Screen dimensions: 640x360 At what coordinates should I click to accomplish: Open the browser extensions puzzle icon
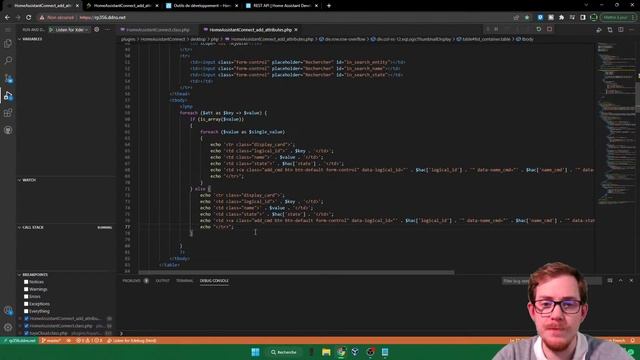click(x=562, y=18)
